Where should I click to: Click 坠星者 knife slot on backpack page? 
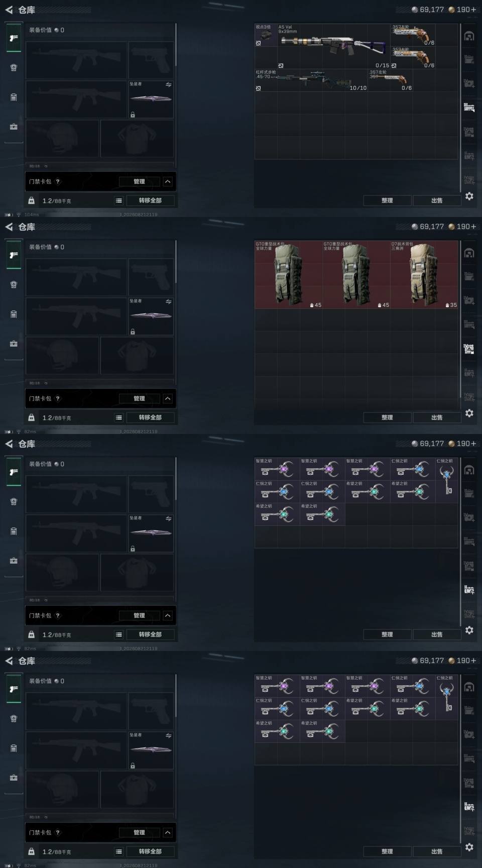(x=151, y=316)
